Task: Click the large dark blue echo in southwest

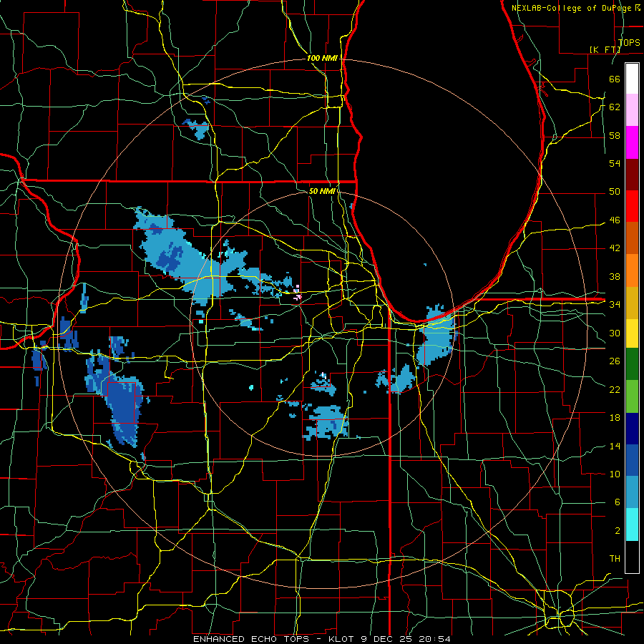Action: click(123, 411)
